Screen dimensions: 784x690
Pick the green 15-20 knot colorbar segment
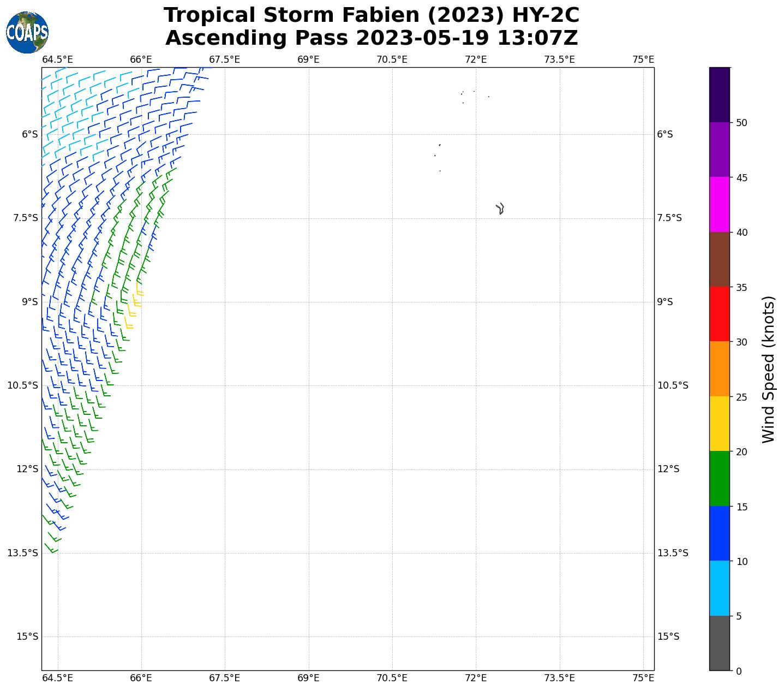tap(719, 479)
